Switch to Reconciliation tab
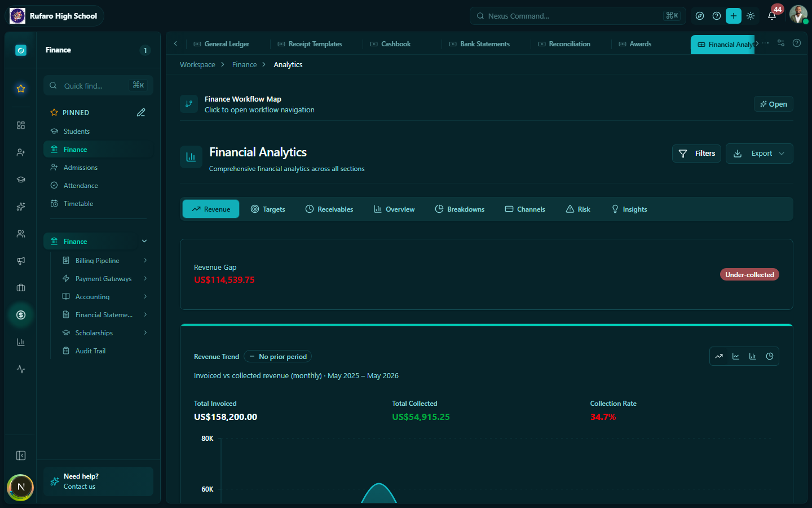The image size is (812, 508). point(564,44)
